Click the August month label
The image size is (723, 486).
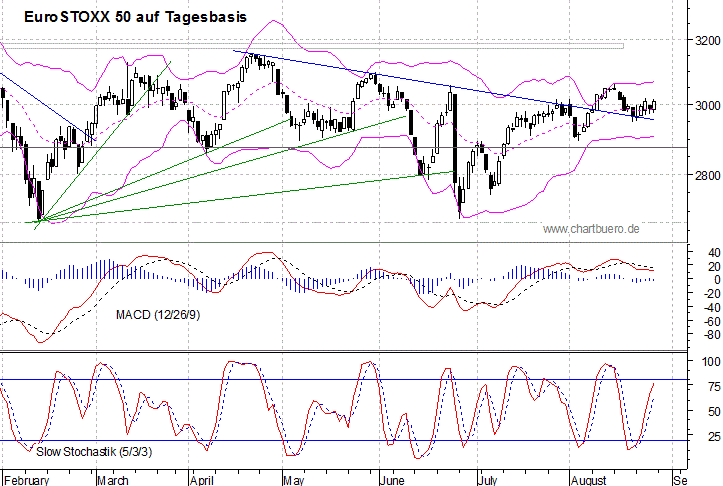point(589,480)
